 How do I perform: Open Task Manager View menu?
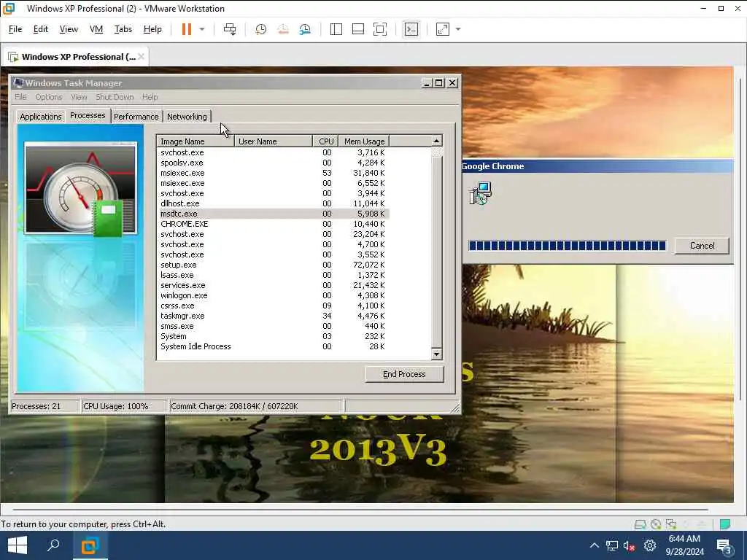(x=79, y=97)
